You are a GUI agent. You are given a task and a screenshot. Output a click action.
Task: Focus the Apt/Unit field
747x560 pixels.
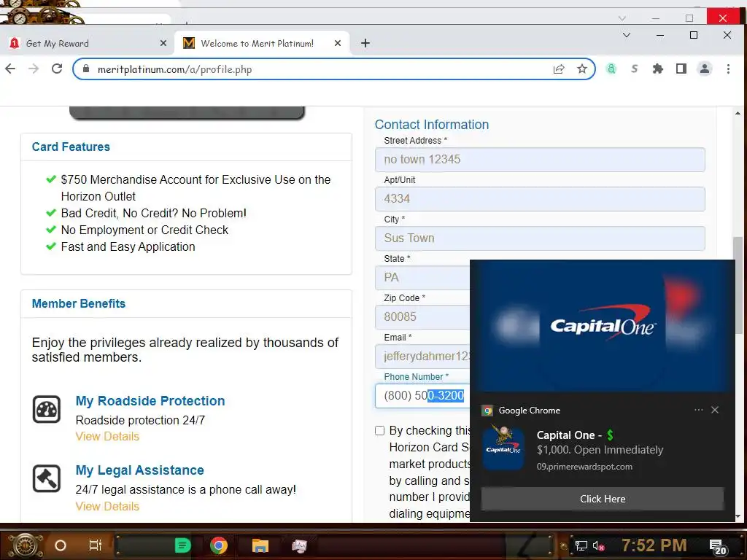[x=540, y=199]
